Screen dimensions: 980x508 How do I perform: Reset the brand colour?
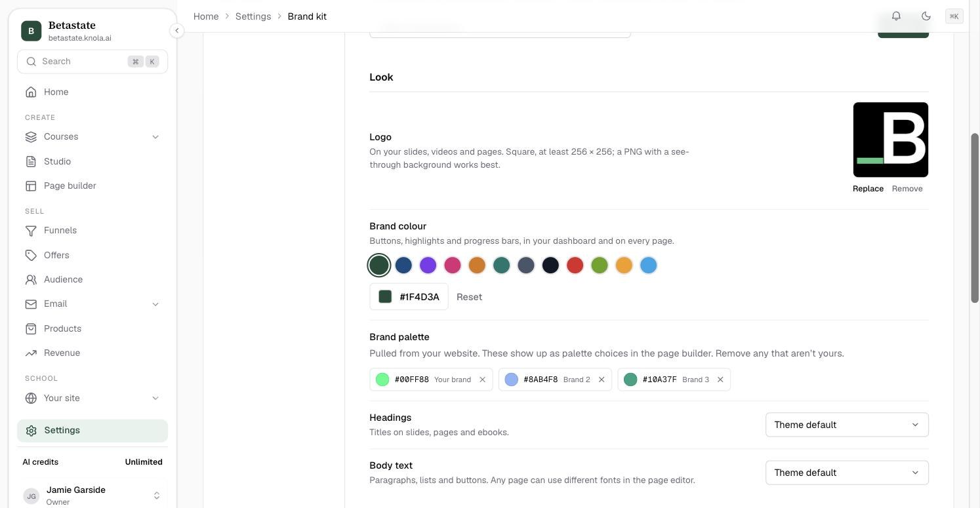coord(469,297)
